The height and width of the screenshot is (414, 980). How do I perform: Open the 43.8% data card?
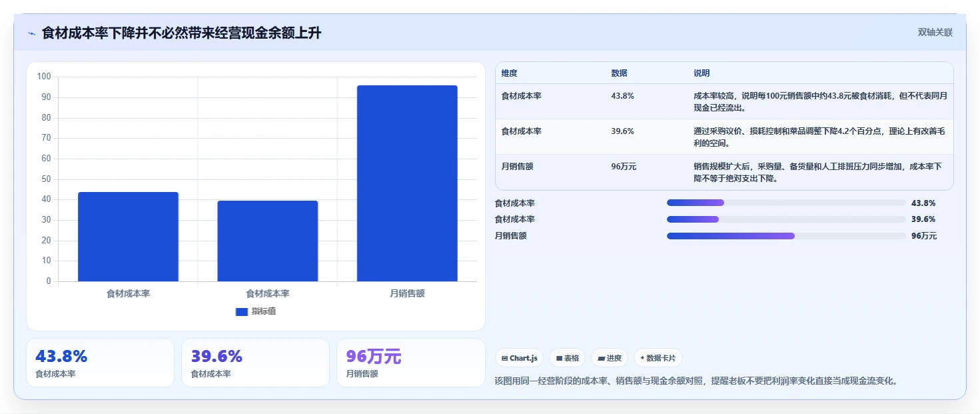pyautogui.click(x=100, y=363)
